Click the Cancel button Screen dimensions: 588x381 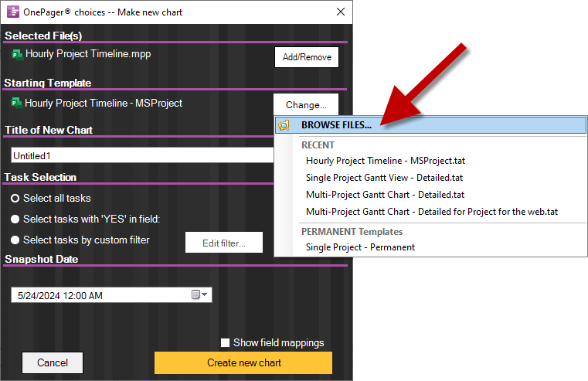(x=53, y=362)
